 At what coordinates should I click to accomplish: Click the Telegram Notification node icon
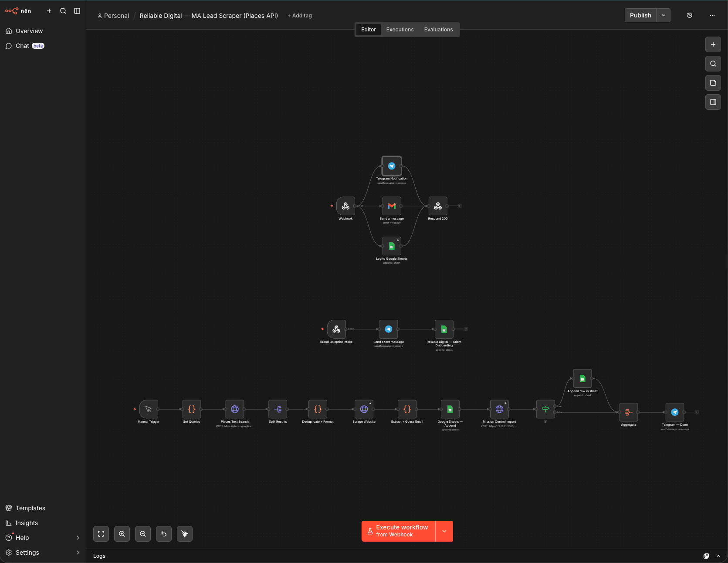(x=391, y=166)
